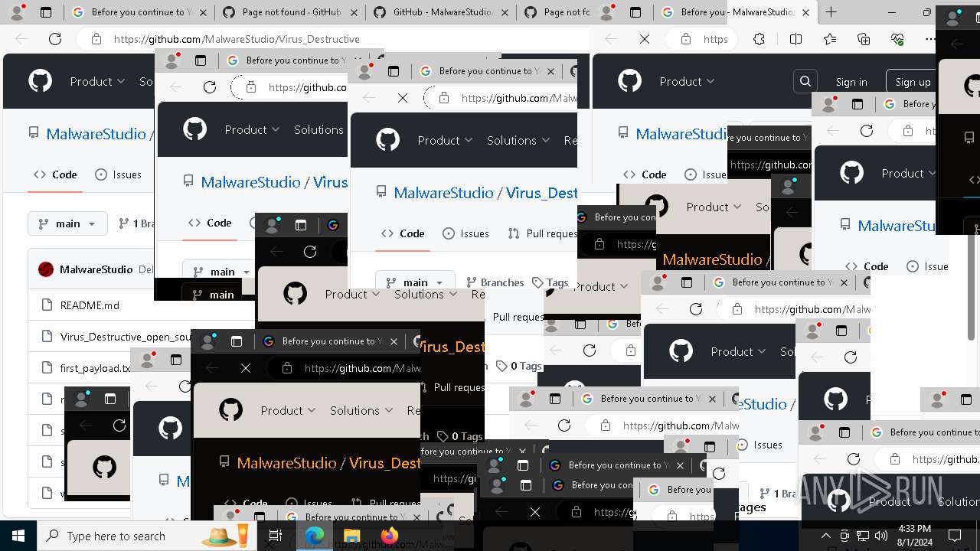Open the Windows Start menu
The image size is (980, 551).
[x=18, y=536]
